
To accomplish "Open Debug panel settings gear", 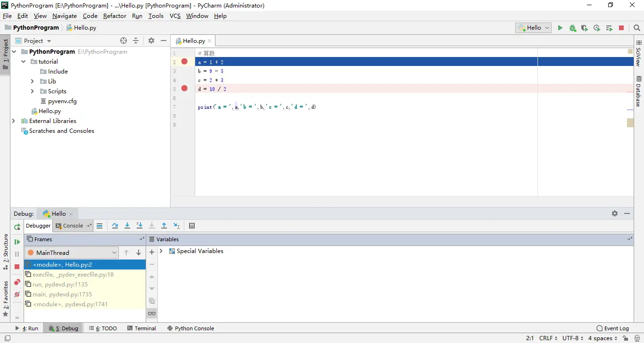I will tap(615, 213).
